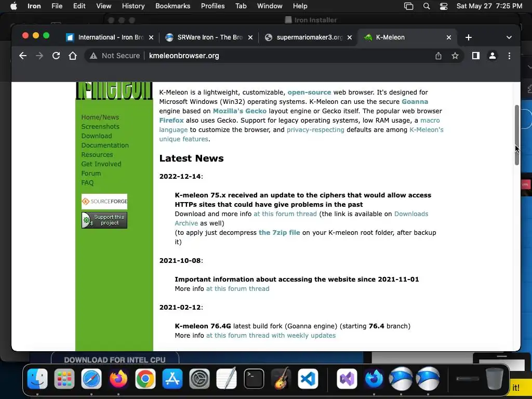The height and width of the screenshot is (399, 532).
Task: Click Home/News in sidebar
Action: (x=100, y=117)
